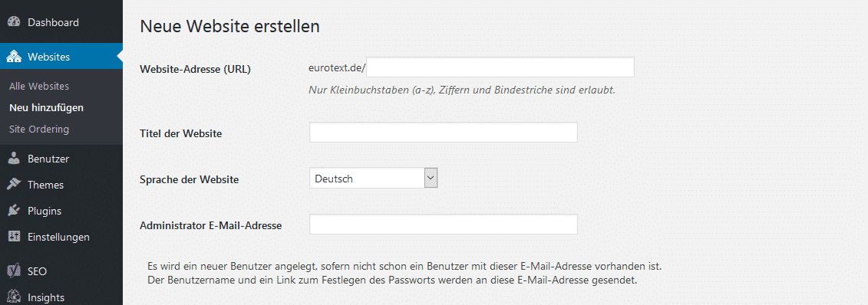
Task: Click the Benutzer person icon
Action: click(15, 159)
